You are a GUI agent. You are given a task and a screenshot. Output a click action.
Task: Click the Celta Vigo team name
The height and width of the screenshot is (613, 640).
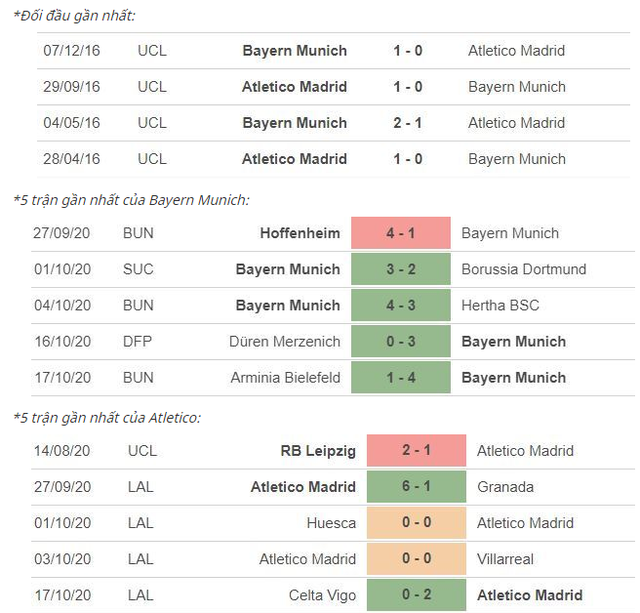pyautogui.click(x=320, y=595)
